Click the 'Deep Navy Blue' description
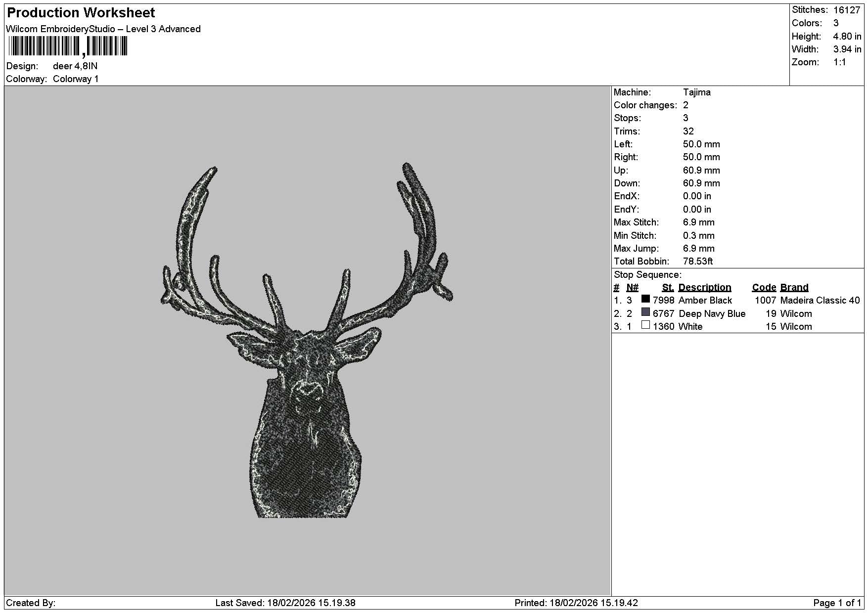 (712, 314)
